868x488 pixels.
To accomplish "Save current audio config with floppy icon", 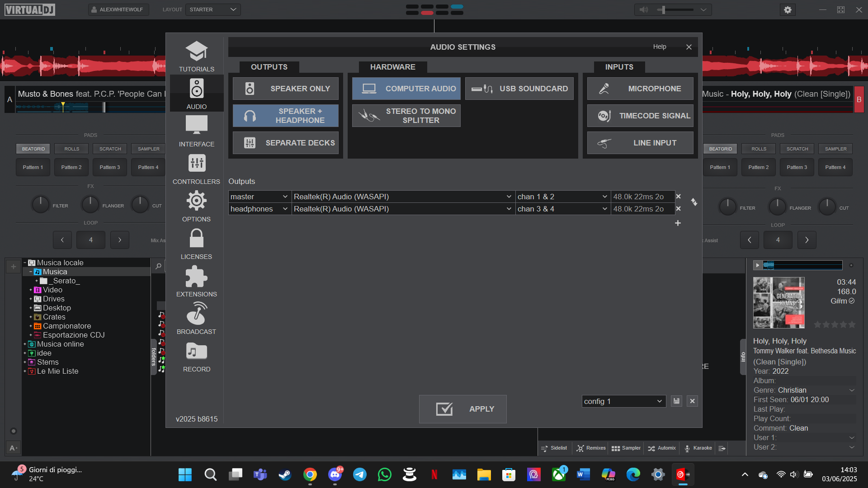I will (676, 401).
